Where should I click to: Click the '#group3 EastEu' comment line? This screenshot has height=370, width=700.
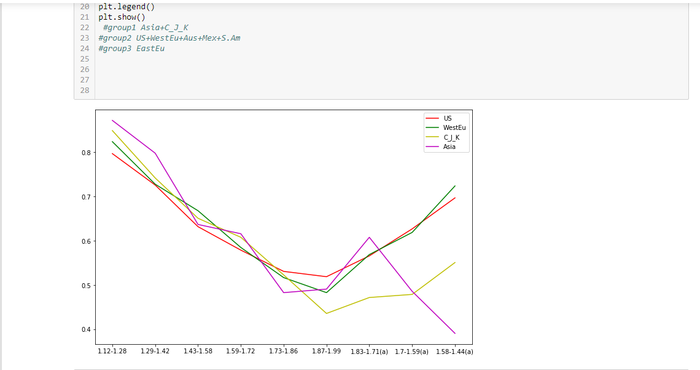(131, 49)
